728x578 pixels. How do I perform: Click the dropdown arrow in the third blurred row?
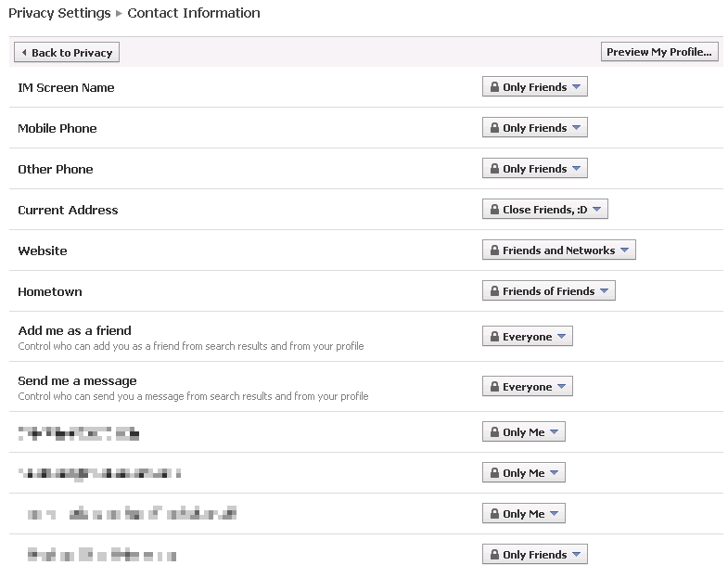(554, 514)
